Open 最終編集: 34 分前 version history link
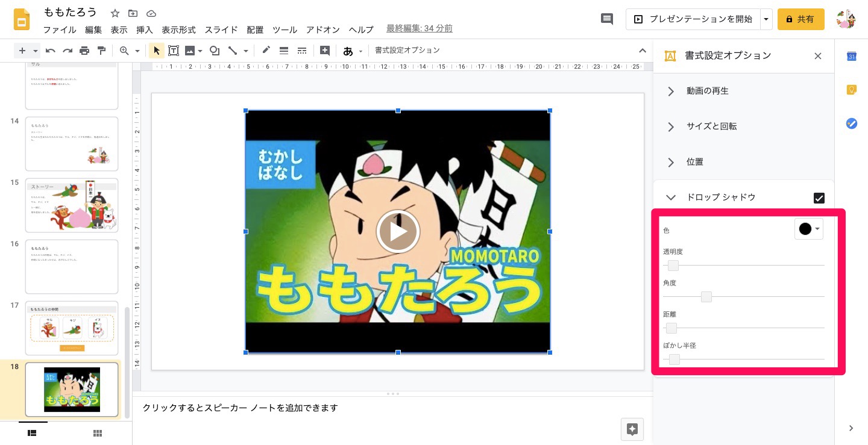 coord(420,28)
